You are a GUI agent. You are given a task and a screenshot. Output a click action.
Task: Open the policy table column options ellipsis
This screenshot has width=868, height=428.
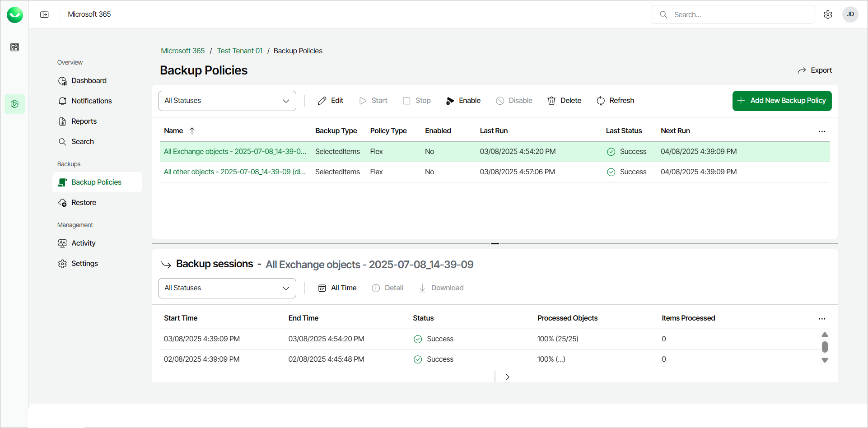click(822, 131)
